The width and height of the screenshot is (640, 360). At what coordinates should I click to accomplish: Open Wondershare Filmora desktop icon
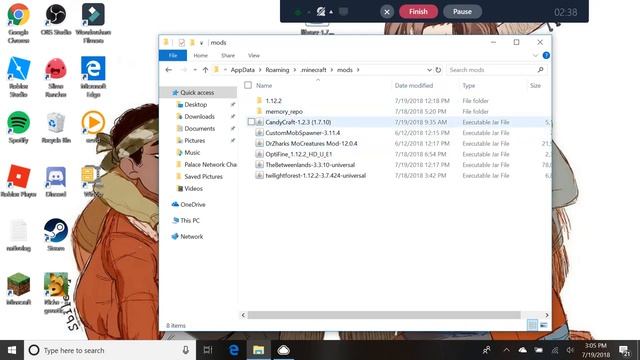(x=93, y=23)
